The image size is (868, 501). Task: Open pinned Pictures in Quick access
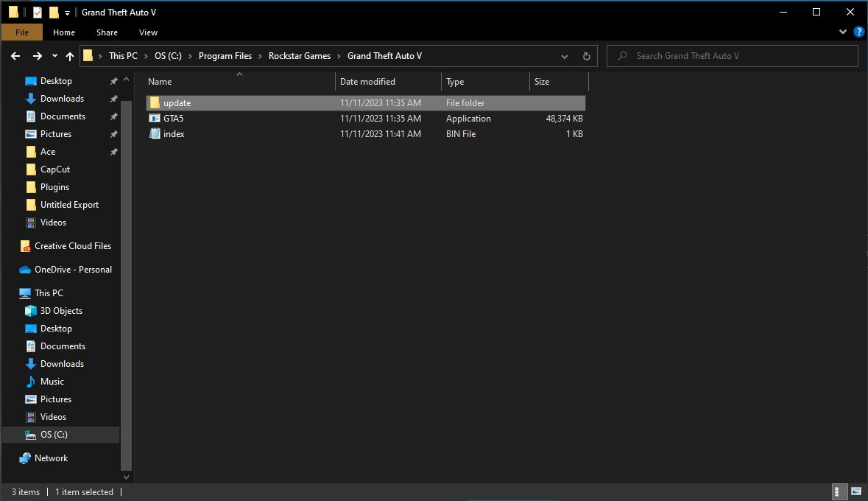click(56, 134)
